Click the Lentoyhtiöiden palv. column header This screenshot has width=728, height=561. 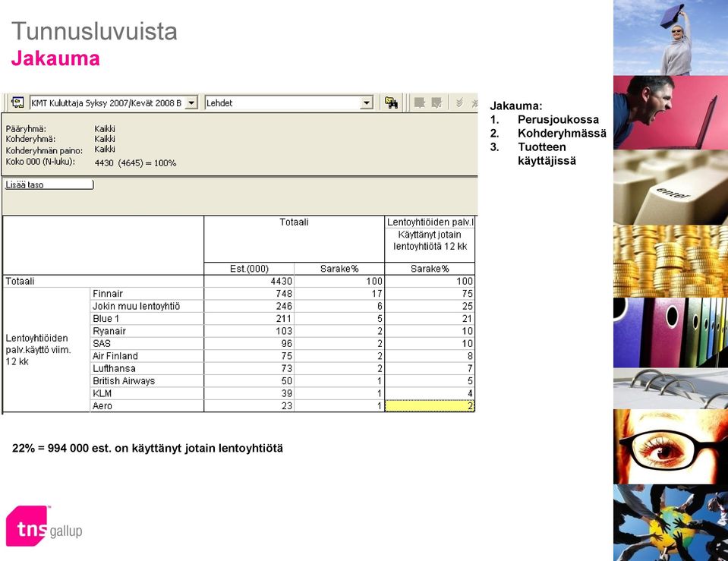tap(430, 222)
